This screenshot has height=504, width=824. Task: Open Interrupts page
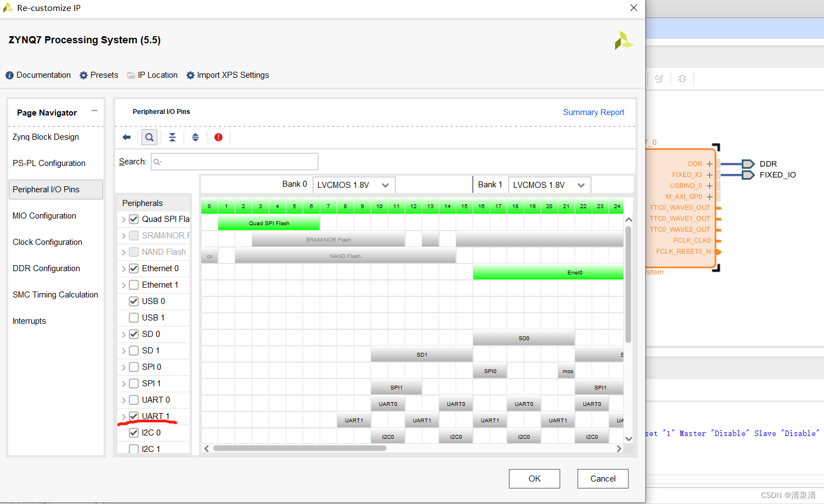pyautogui.click(x=30, y=321)
